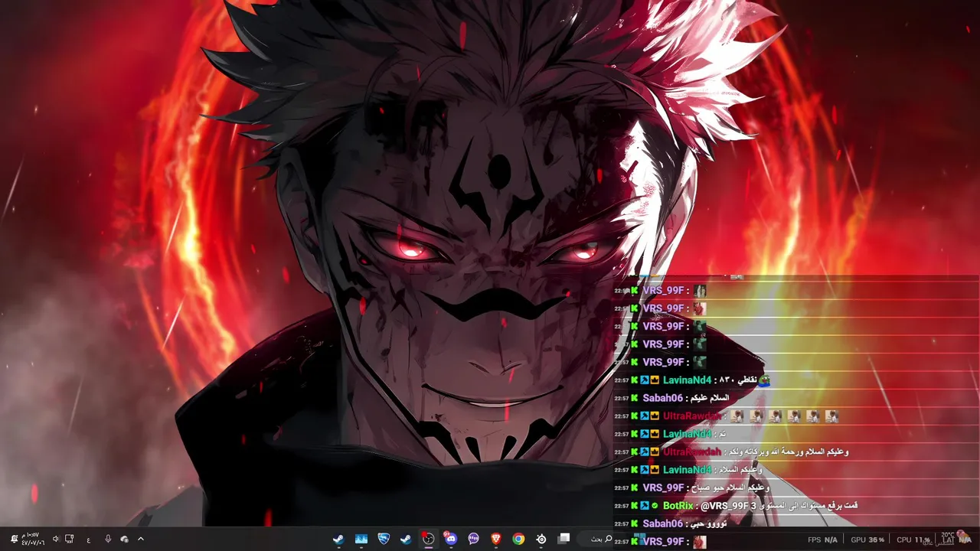Image resolution: width=980 pixels, height=551 pixels.
Task: Click the @VRS_99F mention in BotRix message
Action: point(724,506)
